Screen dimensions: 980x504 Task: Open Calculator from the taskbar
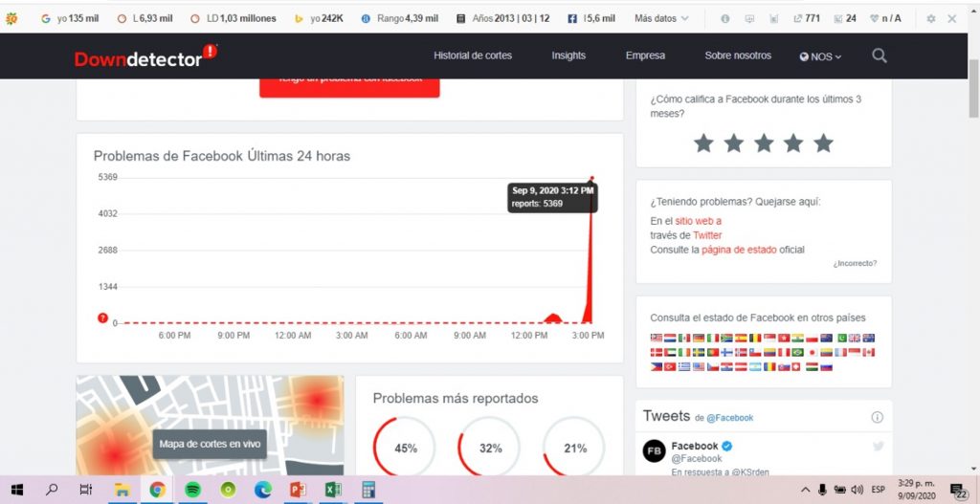[x=368, y=490]
